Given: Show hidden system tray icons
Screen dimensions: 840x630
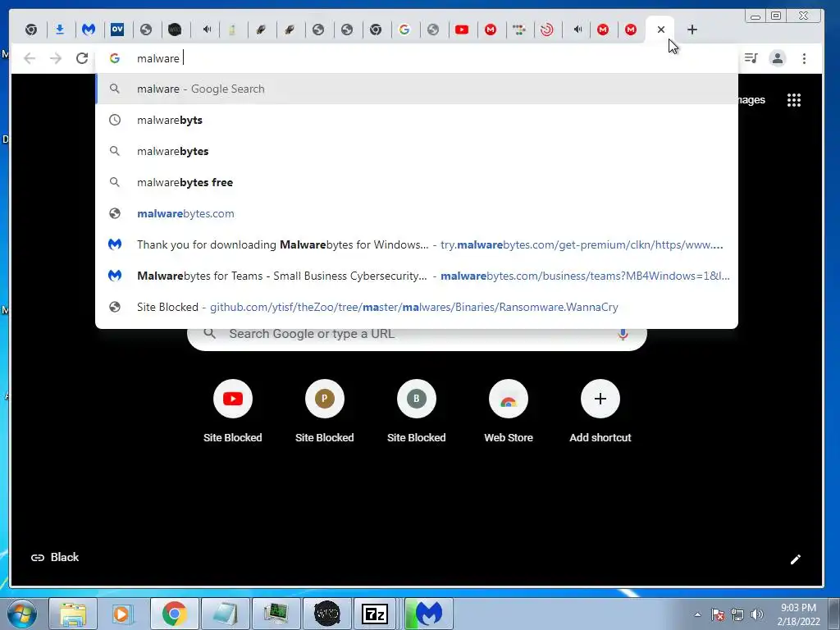Looking at the screenshot, I should tap(697, 614).
